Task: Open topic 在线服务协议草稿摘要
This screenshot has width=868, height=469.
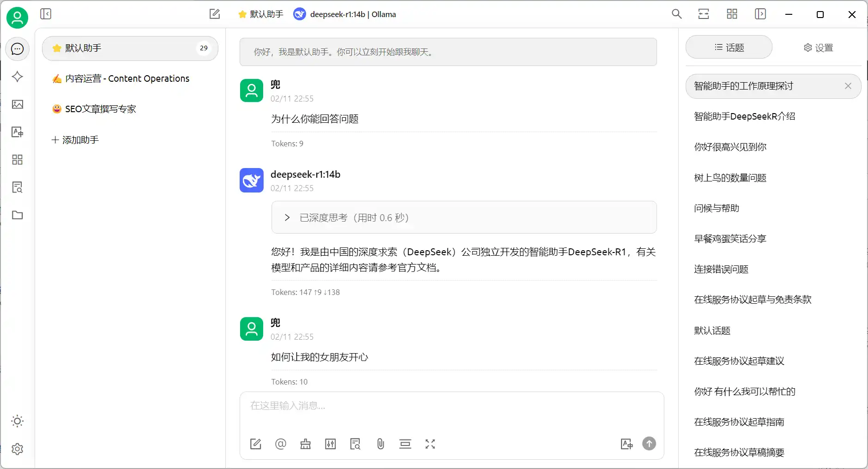Action: click(773, 452)
